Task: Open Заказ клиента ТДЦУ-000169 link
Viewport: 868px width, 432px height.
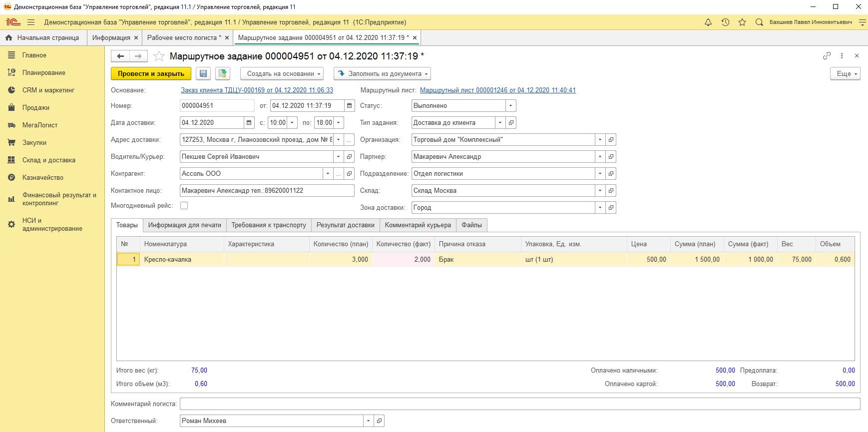Action: point(257,90)
